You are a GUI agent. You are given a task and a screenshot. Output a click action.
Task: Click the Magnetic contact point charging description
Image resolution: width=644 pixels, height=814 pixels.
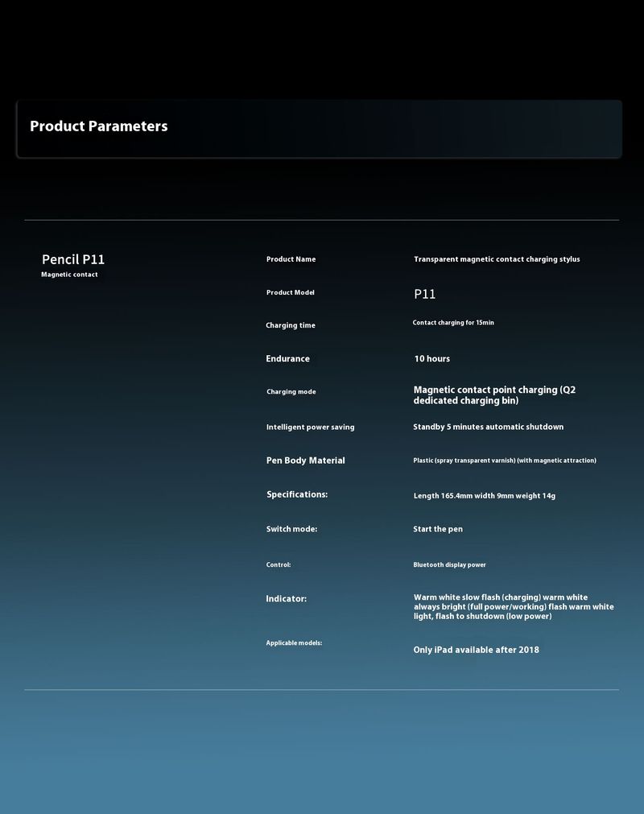pyautogui.click(x=494, y=395)
